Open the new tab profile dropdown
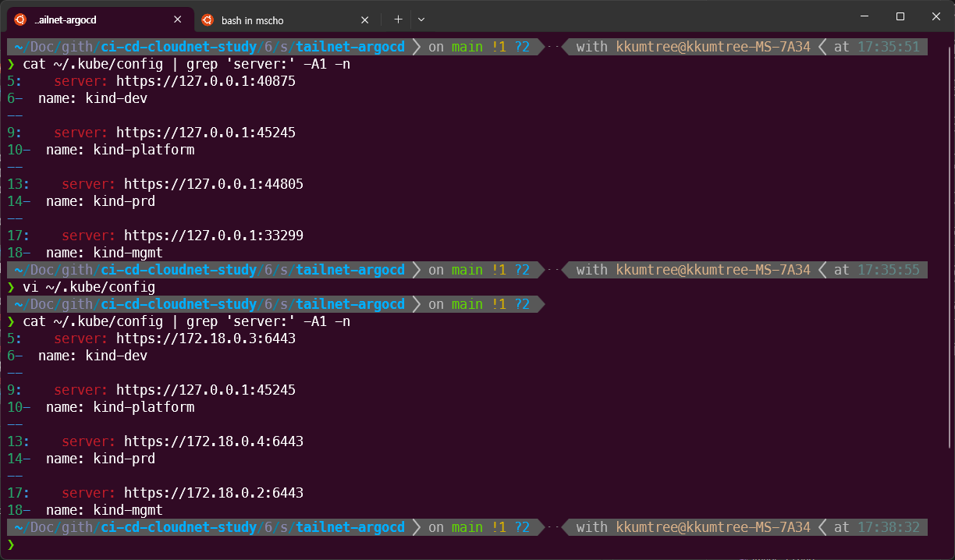 (x=421, y=19)
